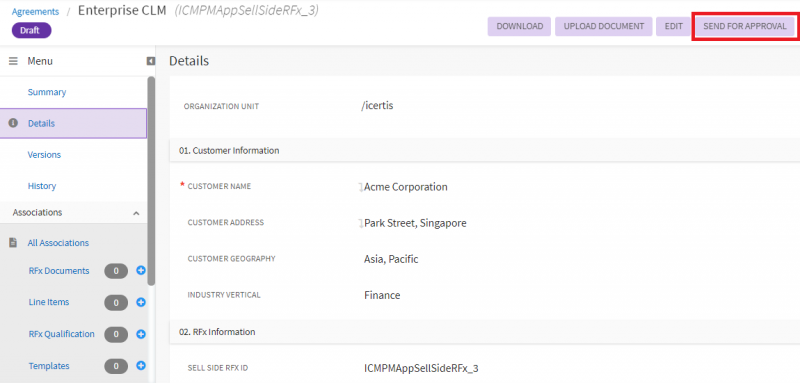The width and height of the screenshot is (800, 383).
Task: Click the 02. RFx Information section header
Action: point(484,331)
